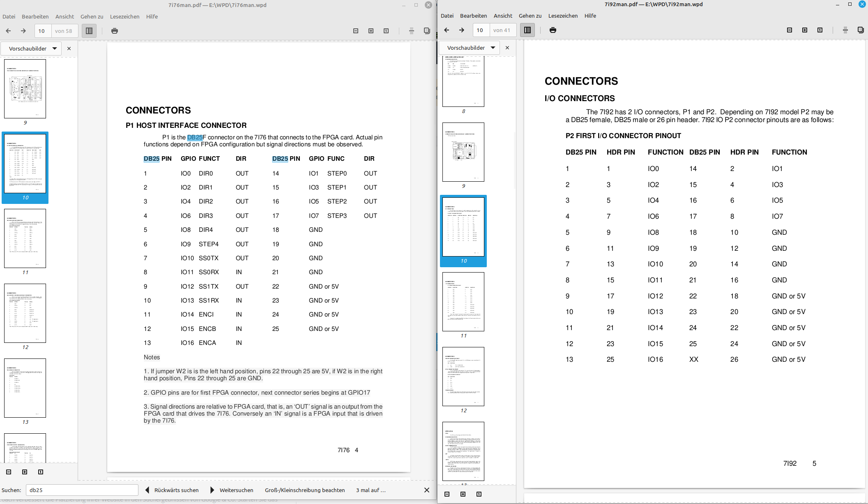Open Datei menu in 7i92man window
868x504 pixels.
point(447,16)
